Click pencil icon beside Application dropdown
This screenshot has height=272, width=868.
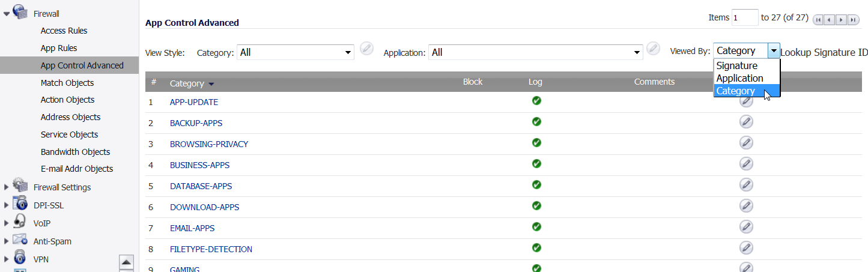pos(654,49)
